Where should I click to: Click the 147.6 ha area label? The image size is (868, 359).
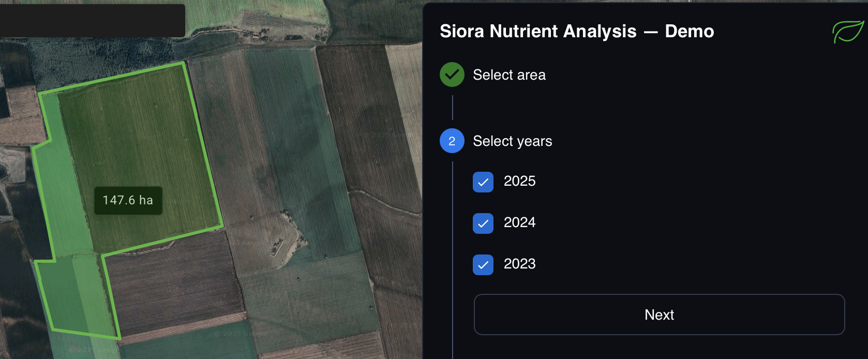[x=128, y=200]
